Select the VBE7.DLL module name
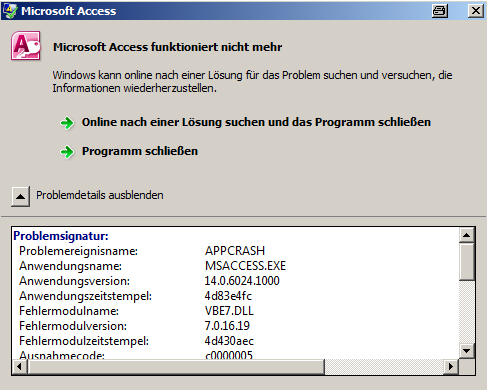Screen dimensions: 487x390 pos(229,311)
